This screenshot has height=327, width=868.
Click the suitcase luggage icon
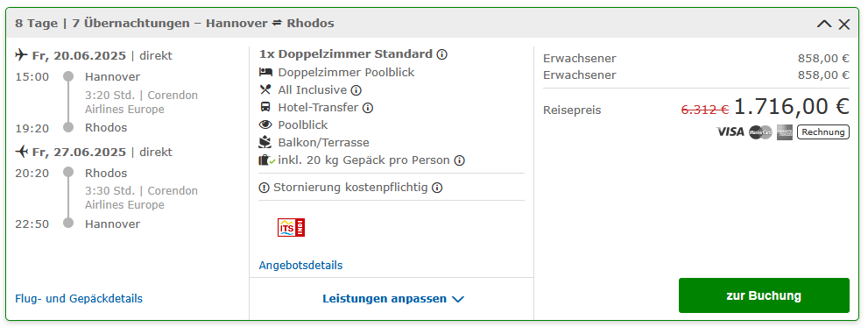265,160
